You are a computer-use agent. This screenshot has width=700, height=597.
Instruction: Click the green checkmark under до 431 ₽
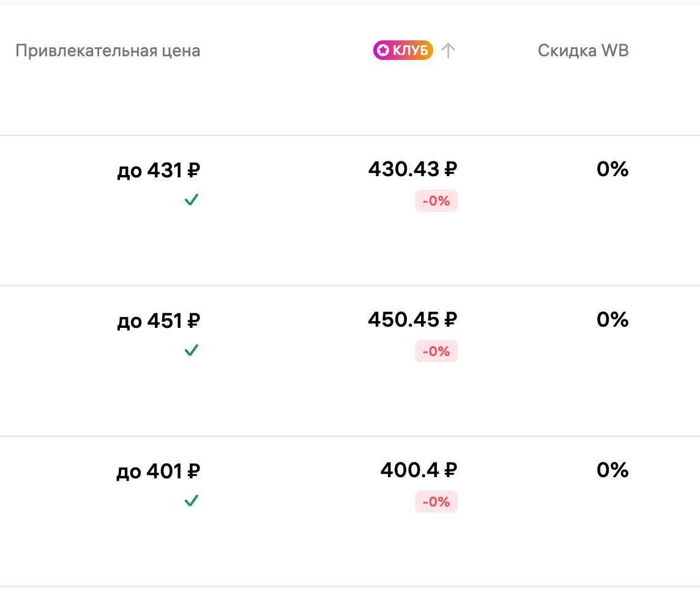[192, 199]
